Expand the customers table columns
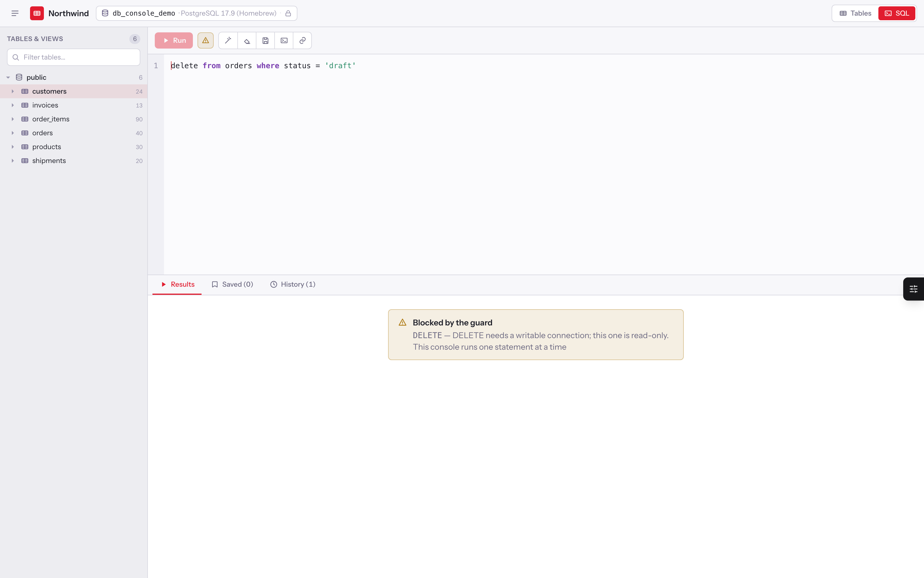924x578 pixels. click(13, 91)
